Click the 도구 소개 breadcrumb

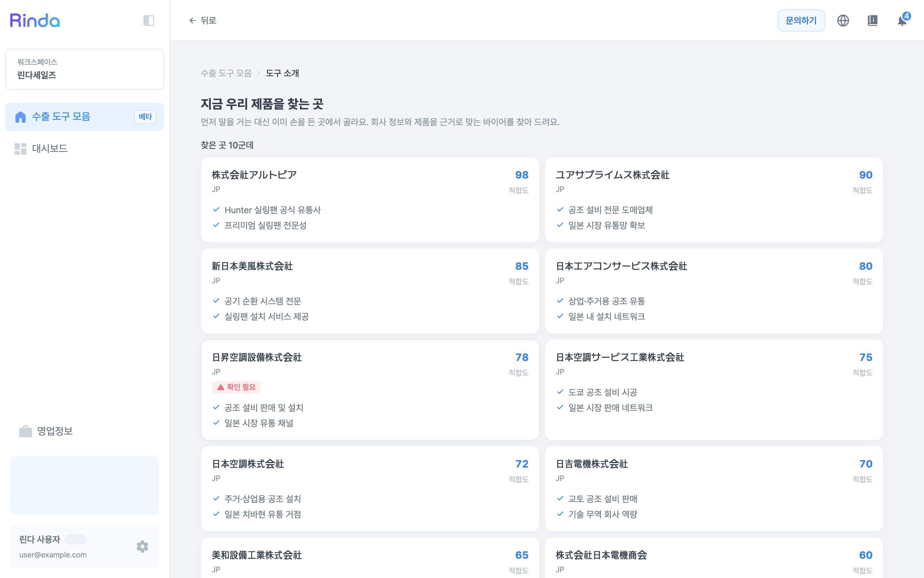tap(283, 73)
